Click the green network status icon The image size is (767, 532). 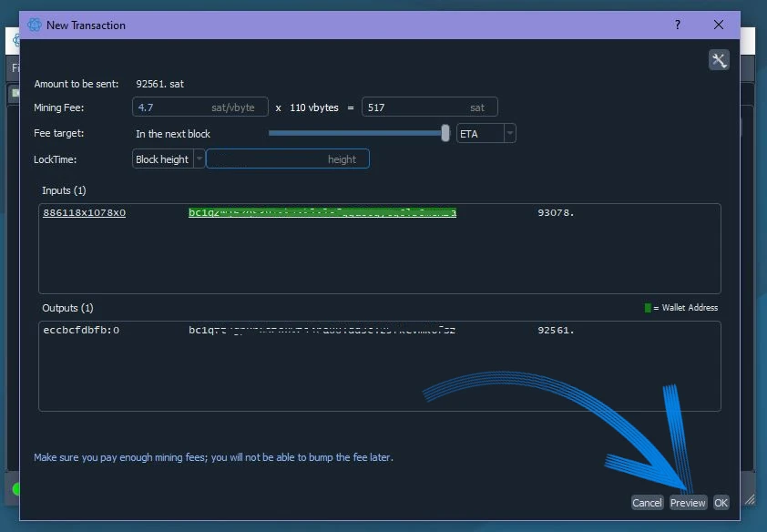(15, 490)
